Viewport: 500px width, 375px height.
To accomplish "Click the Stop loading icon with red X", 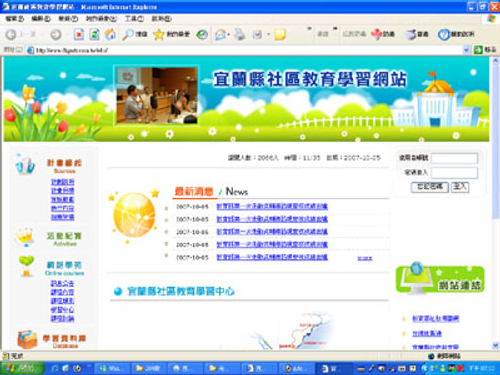I will click(x=79, y=34).
